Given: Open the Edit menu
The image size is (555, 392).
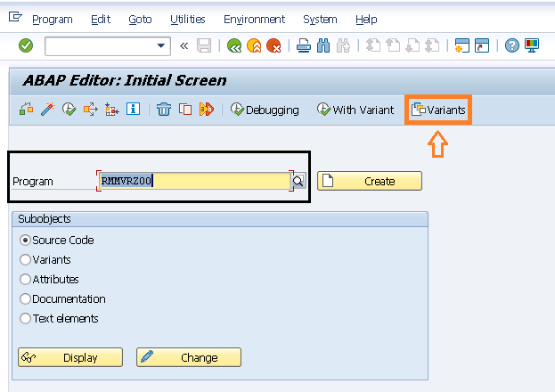Looking at the screenshot, I should (x=101, y=19).
